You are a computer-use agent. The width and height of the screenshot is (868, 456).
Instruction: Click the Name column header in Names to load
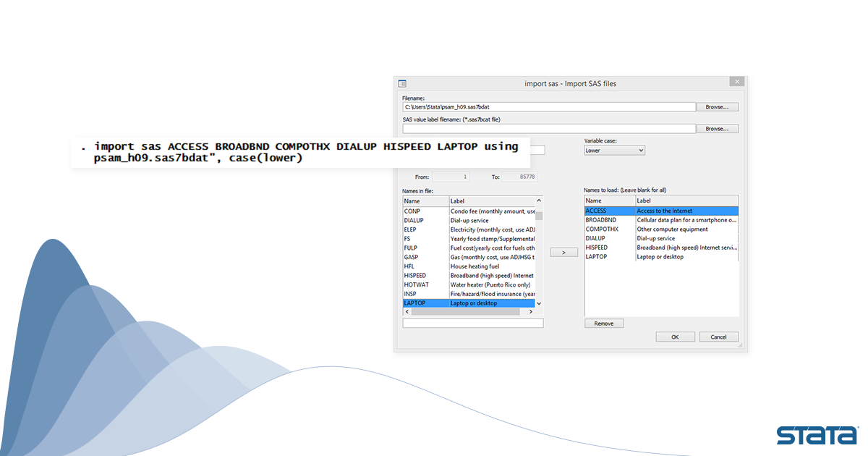(x=610, y=200)
